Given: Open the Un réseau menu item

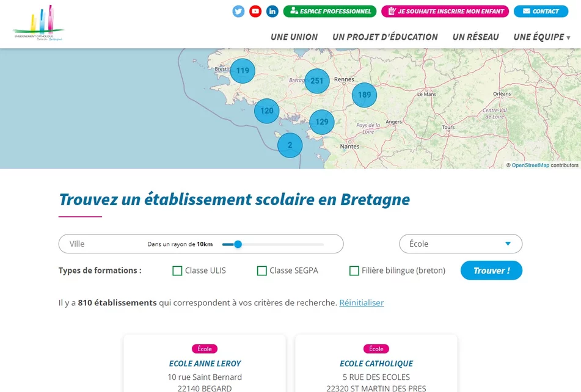Looking at the screenshot, I should coord(475,37).
